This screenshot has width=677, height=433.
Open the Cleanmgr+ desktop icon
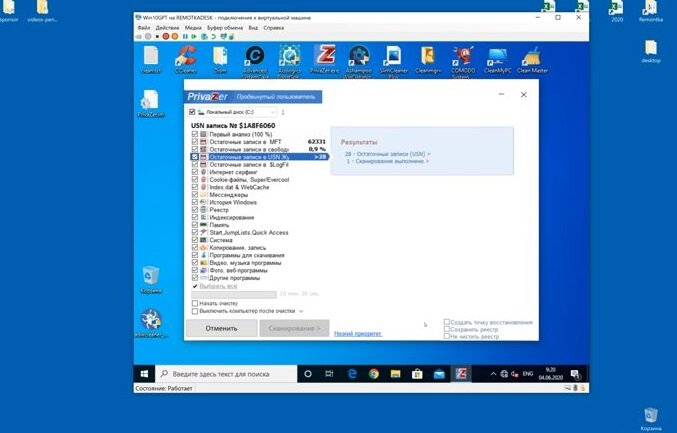[x=428, y=60]
